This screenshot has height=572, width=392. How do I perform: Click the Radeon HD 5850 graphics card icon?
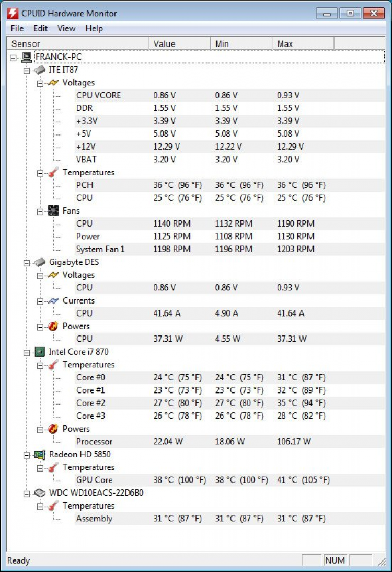pos(40,454)
